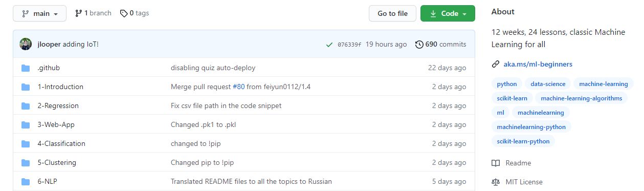Viewport: 644px width, 191px height.
Task: Click jlooper's avatar thumbnail
Action: (26, 44)
